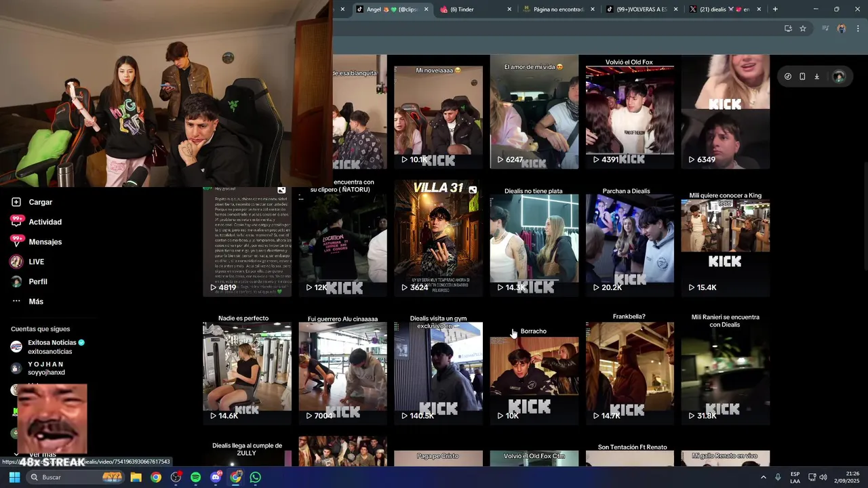Open Mensajes inbox in sidebar
The width and height of the screenshot is (868, 488).
pyautogui.click(x=36, y=241)
